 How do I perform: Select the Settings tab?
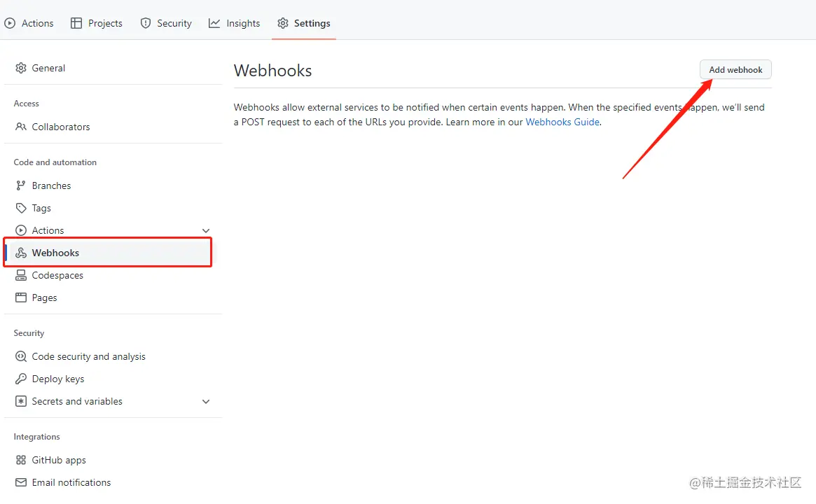(x=304, y=23)
